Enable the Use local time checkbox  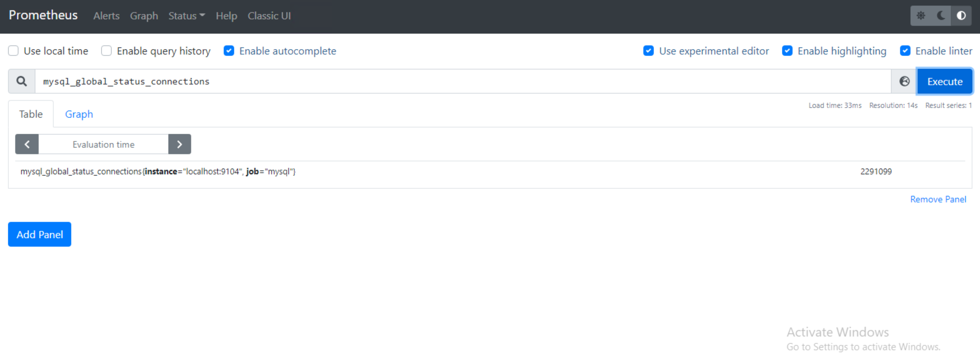[13, 51]
